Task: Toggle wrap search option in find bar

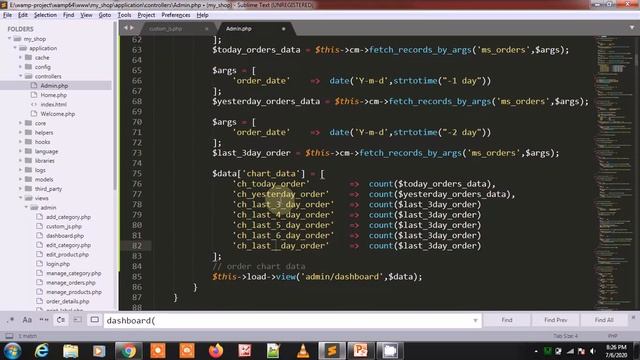Action: coord(60,320)
